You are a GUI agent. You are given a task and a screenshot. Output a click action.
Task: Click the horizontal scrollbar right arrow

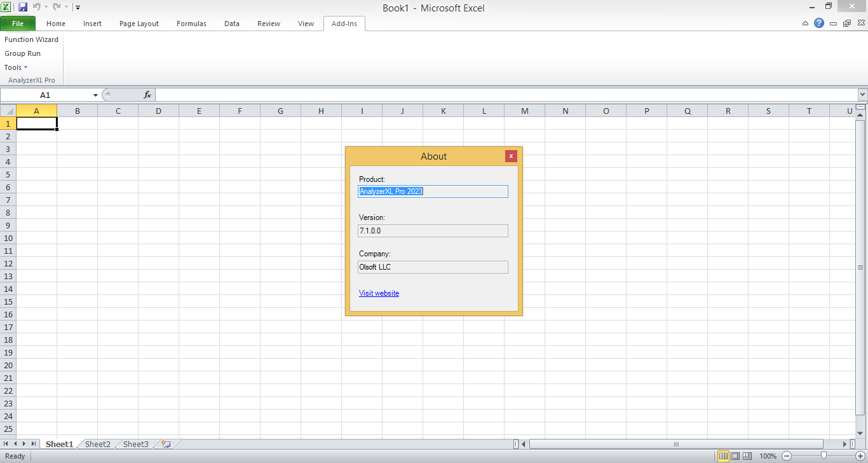pyautogui.click(x=845, y=444)
